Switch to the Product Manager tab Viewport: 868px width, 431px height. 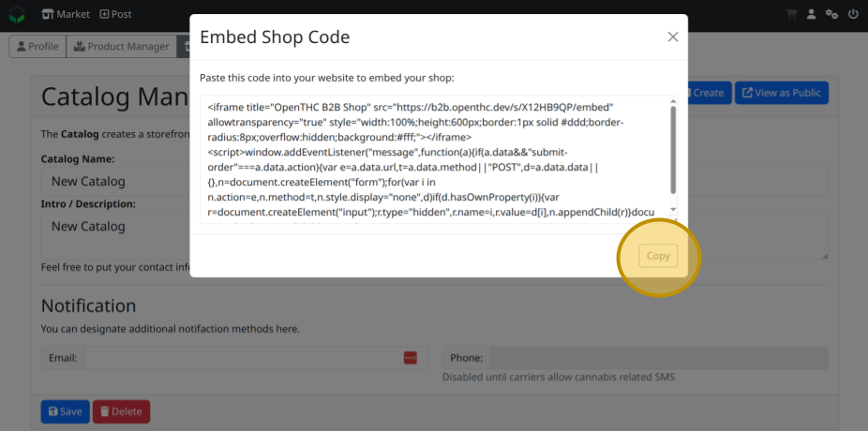tap(122, 47)
